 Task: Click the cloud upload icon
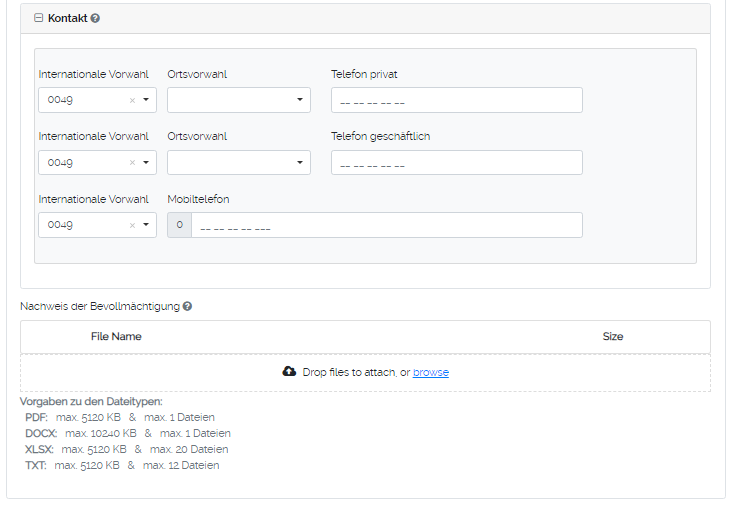tap(290, 372)
